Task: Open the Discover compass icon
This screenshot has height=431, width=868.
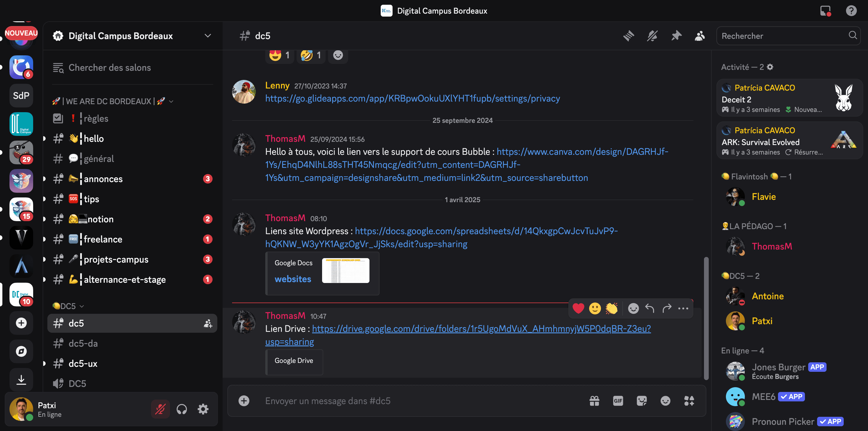Action: pyautogui.click(x=21, y=351)
